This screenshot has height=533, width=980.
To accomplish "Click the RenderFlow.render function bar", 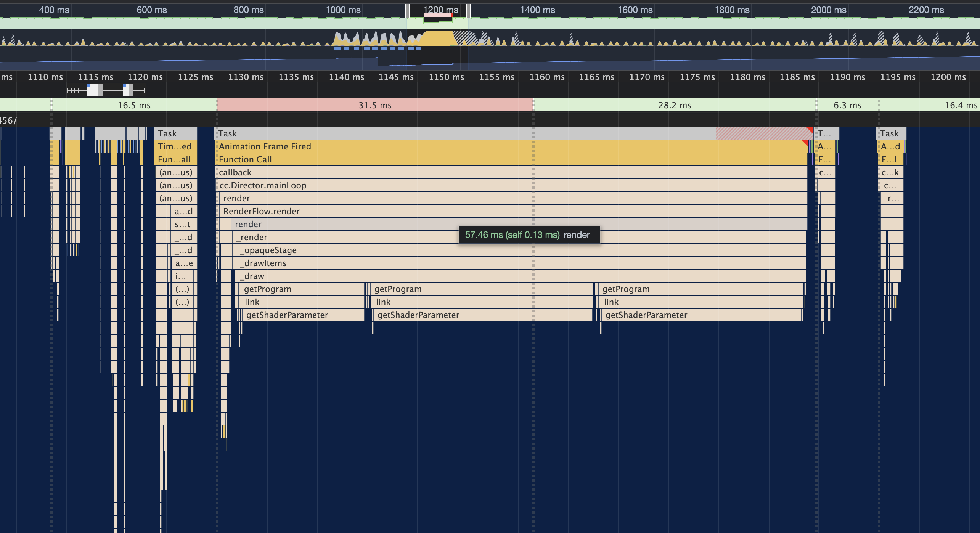I will (x=458, y=211).
